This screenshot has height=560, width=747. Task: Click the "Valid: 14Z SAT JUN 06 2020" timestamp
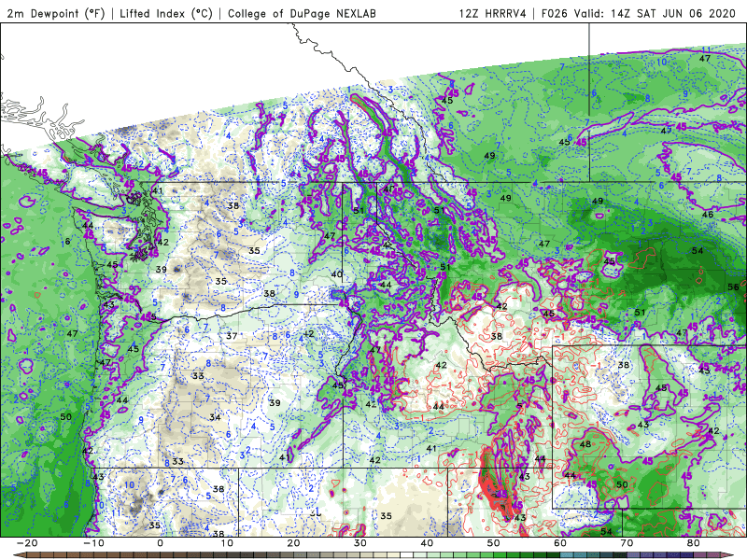pyautogui.click(x=655, y=13)
